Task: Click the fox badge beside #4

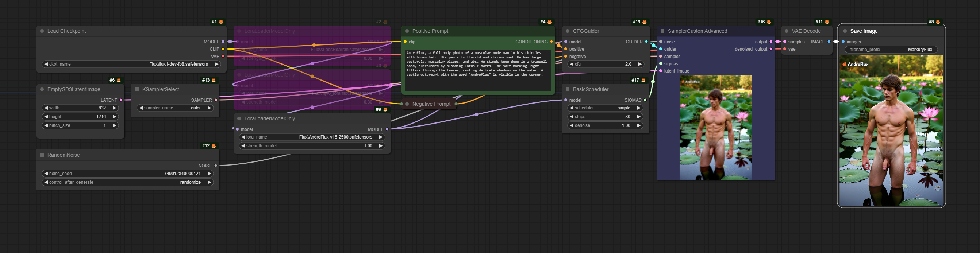Action: [x=549, y=22]
